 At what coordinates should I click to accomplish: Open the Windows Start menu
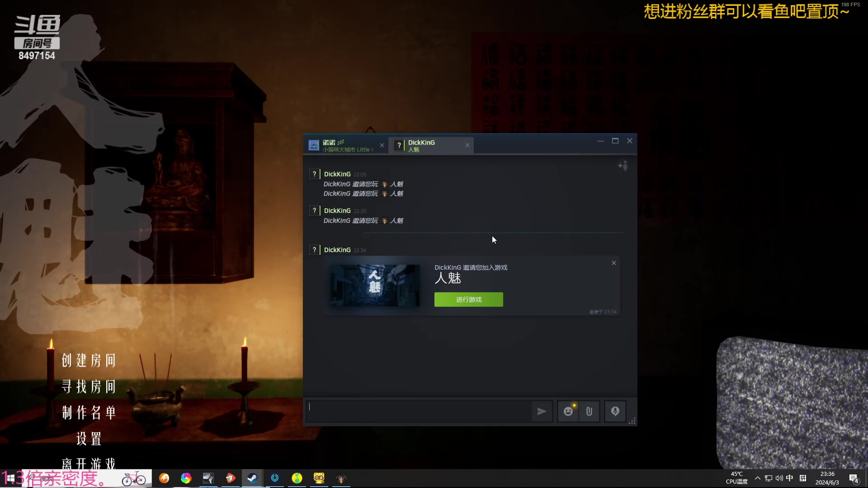pyautogui.click(x=10, y=478)
